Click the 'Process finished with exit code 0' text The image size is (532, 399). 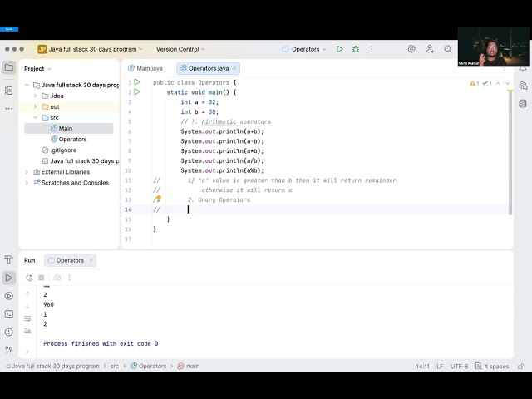tap(101, 343)
